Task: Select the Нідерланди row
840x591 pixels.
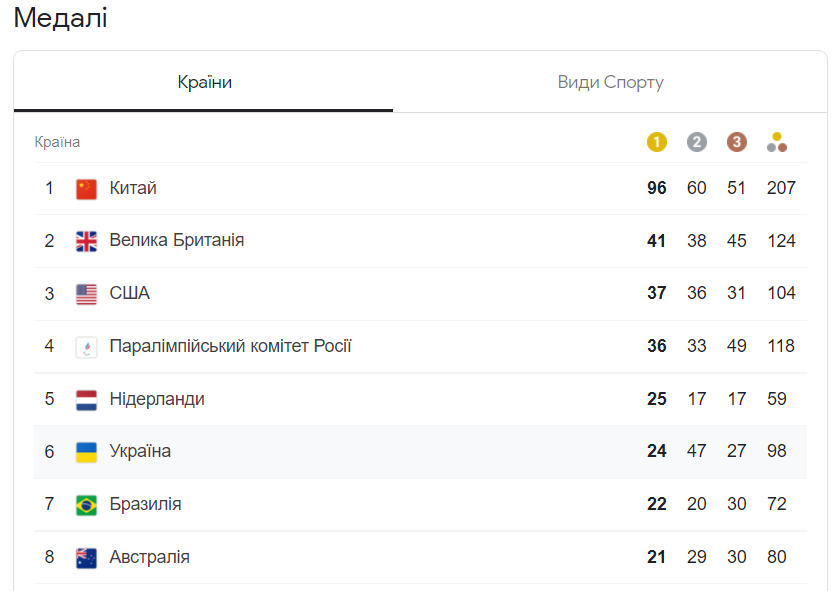Action: point(157,399)
